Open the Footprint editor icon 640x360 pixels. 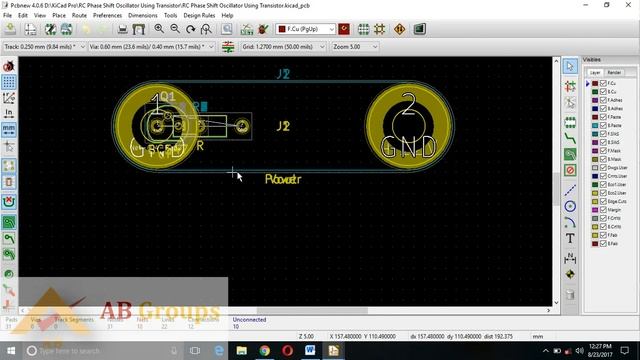[50, 29]
